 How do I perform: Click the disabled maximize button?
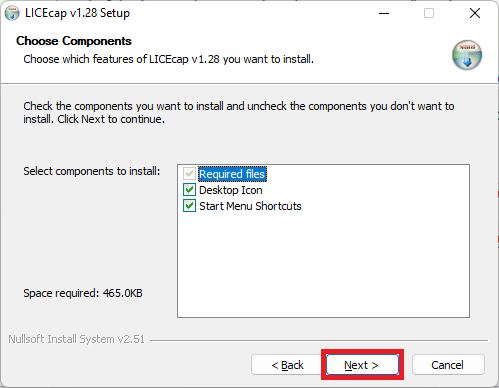(x=429, y=13)
